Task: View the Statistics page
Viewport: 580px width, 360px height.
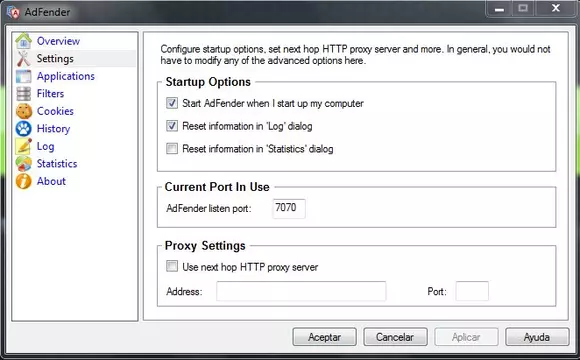Action: [57, 164]
